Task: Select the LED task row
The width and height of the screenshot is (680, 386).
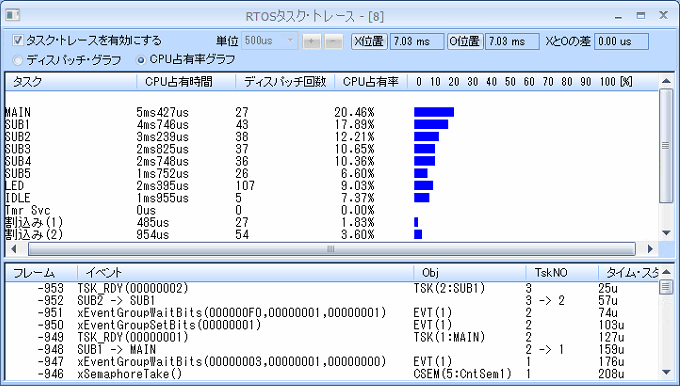Action: point(332,186)
